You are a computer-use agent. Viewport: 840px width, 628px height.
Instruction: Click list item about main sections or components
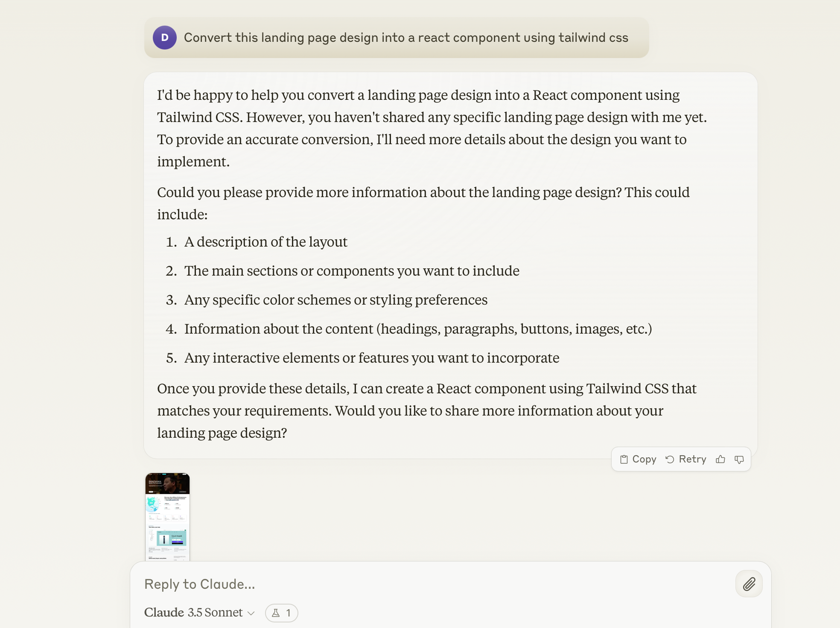352,271
